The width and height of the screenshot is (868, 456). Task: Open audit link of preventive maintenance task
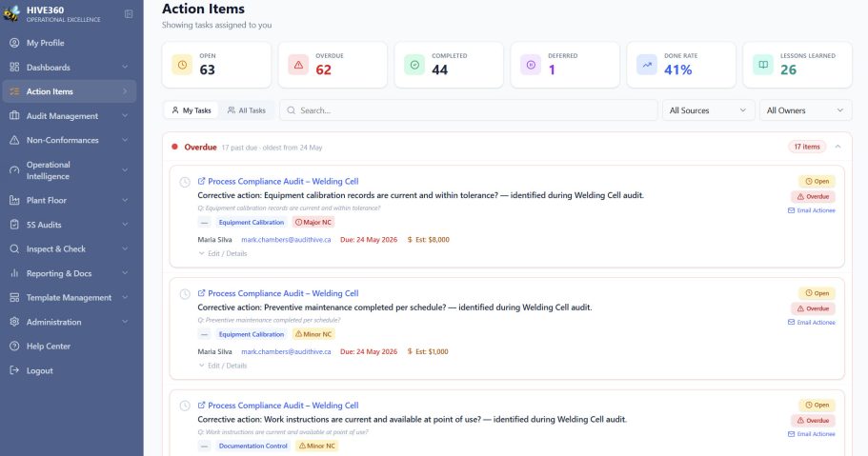278,293
